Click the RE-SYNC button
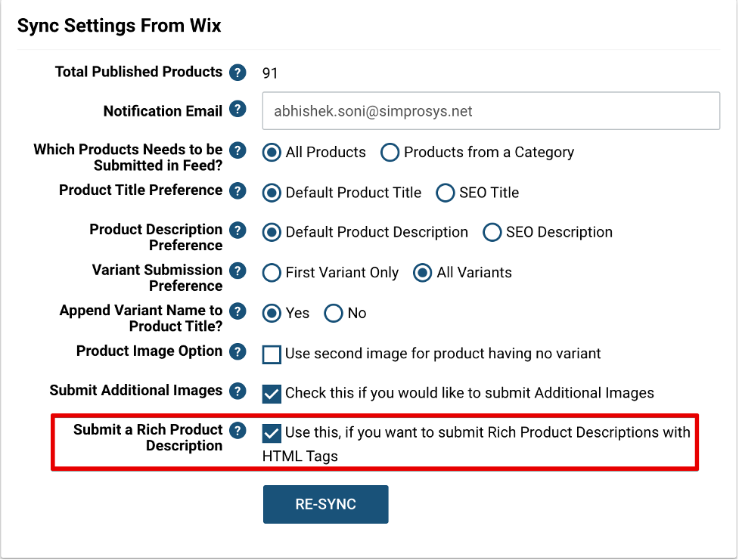 (x=326, y=504)
